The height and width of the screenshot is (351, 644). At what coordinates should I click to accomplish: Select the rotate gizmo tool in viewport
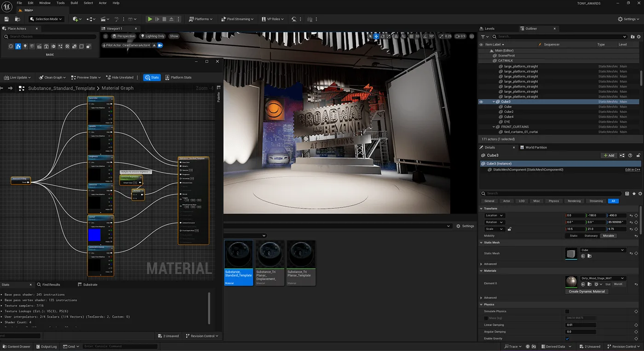point(383,36)
